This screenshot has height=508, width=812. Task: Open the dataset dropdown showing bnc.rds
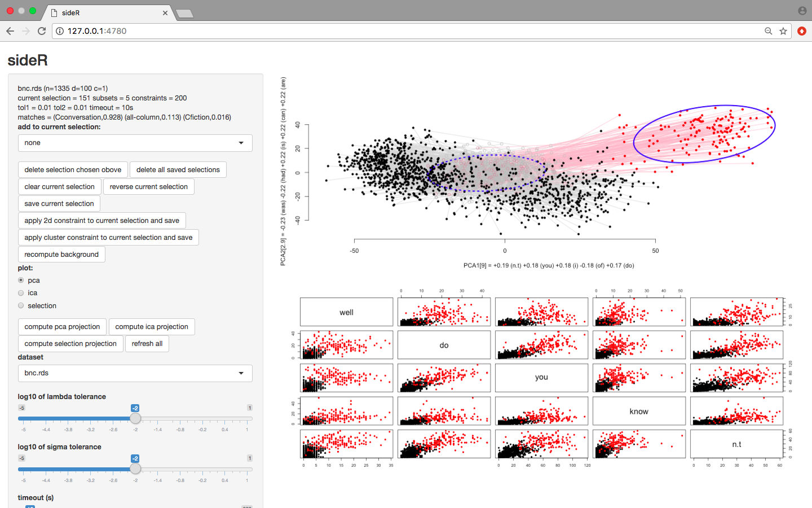[x=135, y=373]
